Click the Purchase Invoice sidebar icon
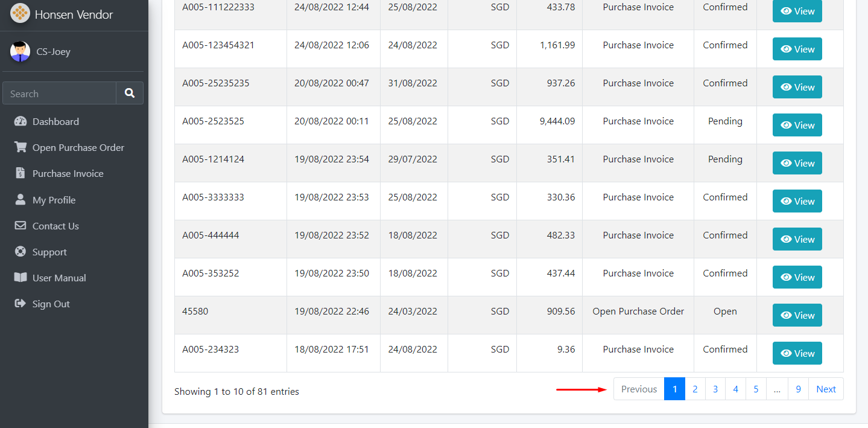Image resolution: width=868 pixels, height=428 pixels. pos(21,173)
